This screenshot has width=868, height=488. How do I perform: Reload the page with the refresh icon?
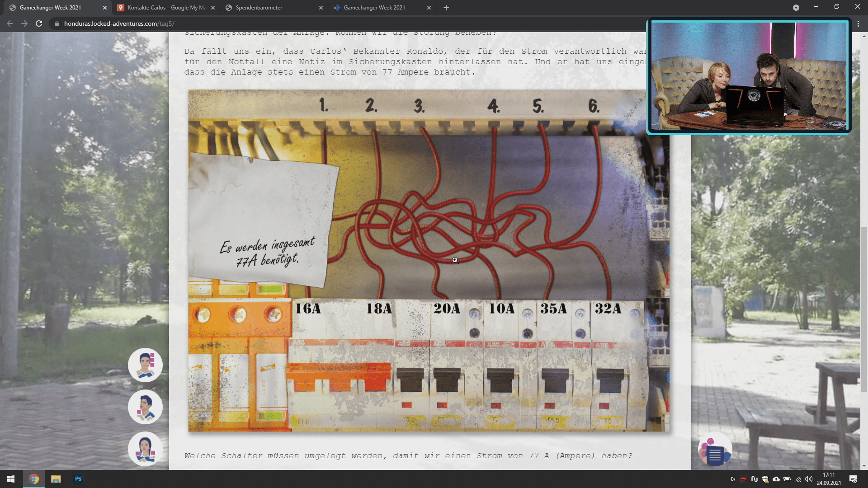[x=38, y=24]
